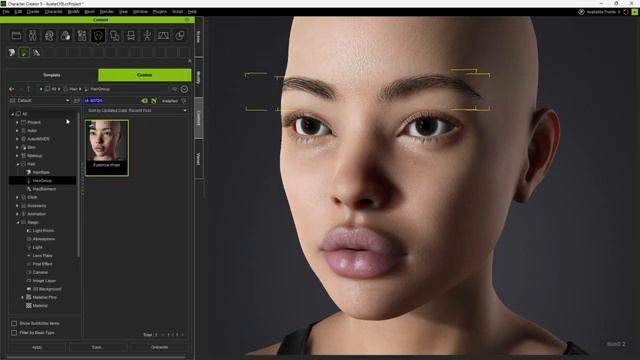Choose the Hairstyle subcategory icon
This screenshot has width=640, height=360.
click(x=12, y=52)
